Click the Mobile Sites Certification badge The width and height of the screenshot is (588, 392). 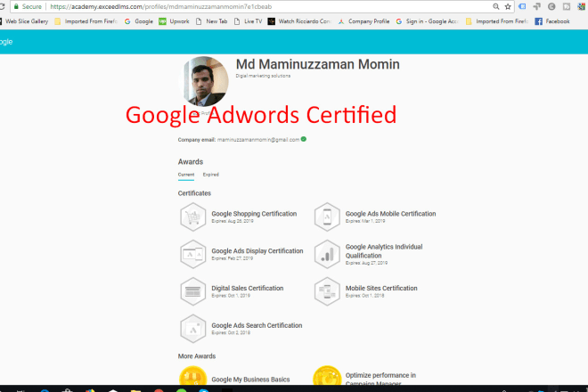click(327, 291)
